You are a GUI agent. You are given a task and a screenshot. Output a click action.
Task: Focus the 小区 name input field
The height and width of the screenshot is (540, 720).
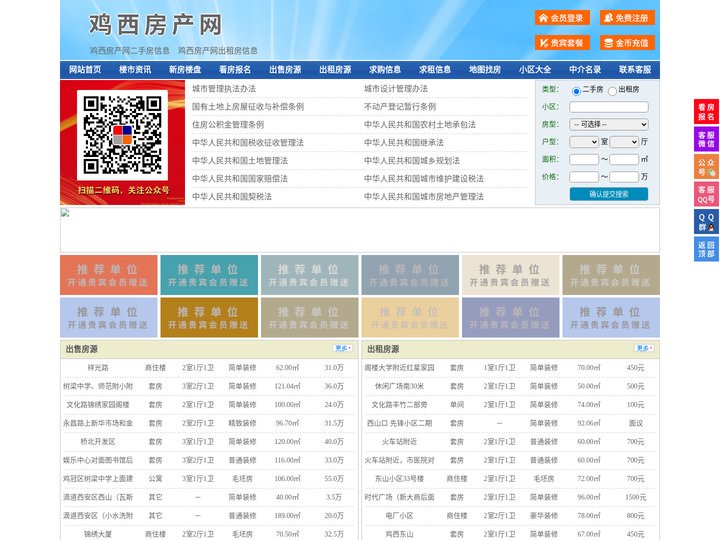pos(609,107)
